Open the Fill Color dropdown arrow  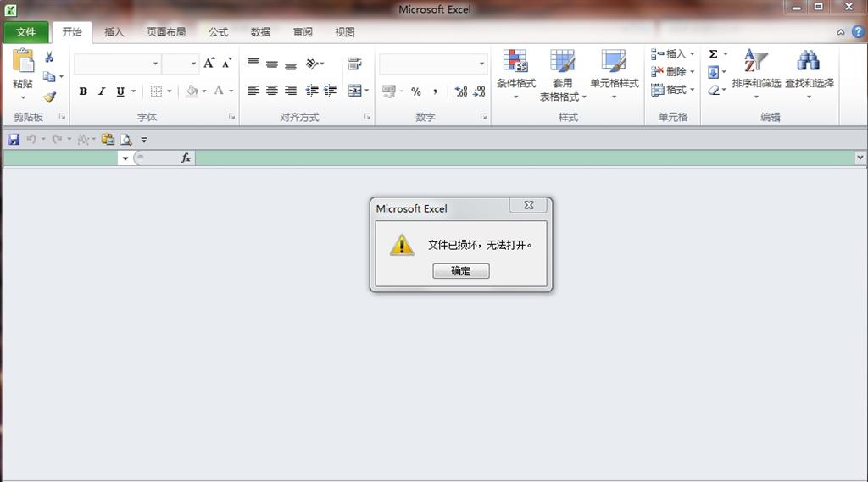204,91
